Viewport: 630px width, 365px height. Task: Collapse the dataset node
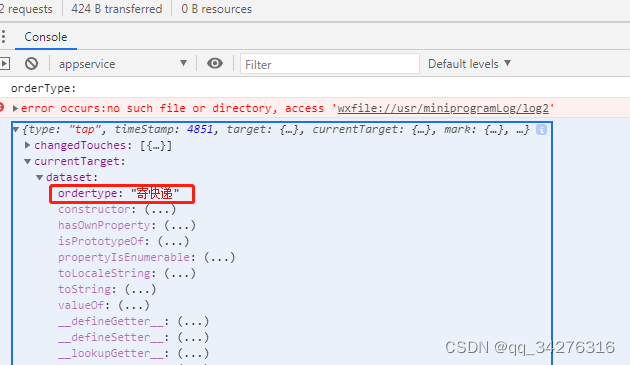(39, 177)
